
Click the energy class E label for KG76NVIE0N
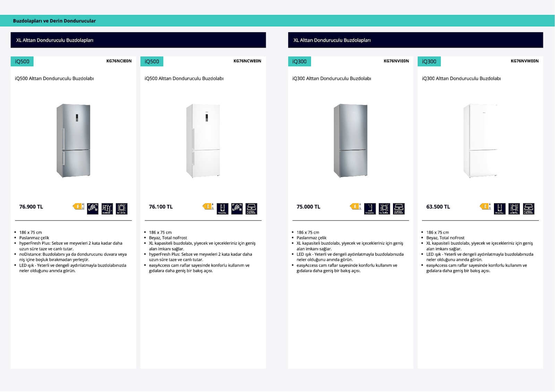[x=356, y=206]
